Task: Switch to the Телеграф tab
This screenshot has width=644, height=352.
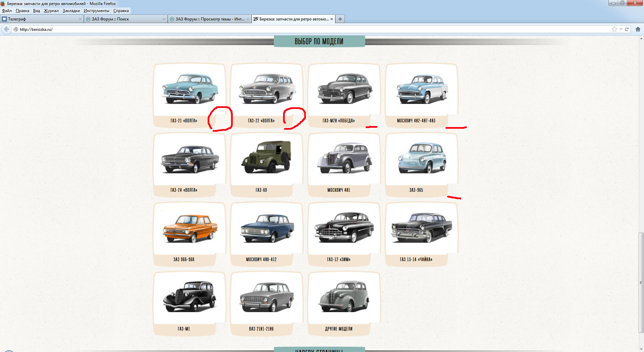Action: click(x=42, y=19)
